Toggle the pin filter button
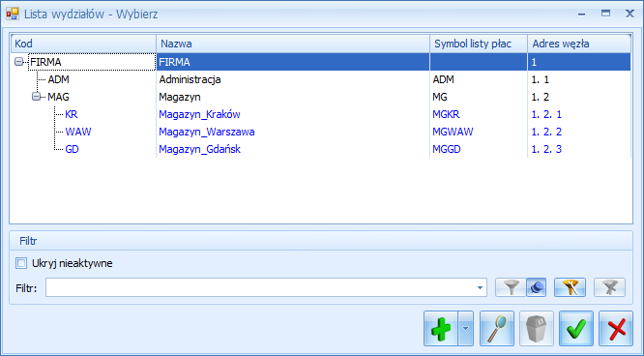 pyautogui.click(x=537, y=287)
